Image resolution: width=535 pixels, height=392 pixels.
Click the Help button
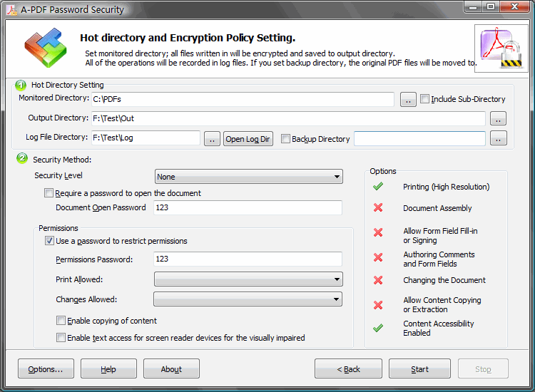[108, 368]
